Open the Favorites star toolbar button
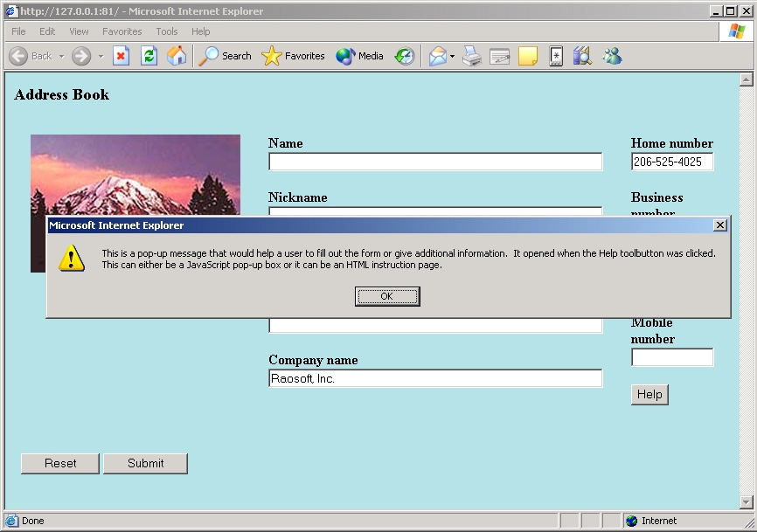 point(293,56)
